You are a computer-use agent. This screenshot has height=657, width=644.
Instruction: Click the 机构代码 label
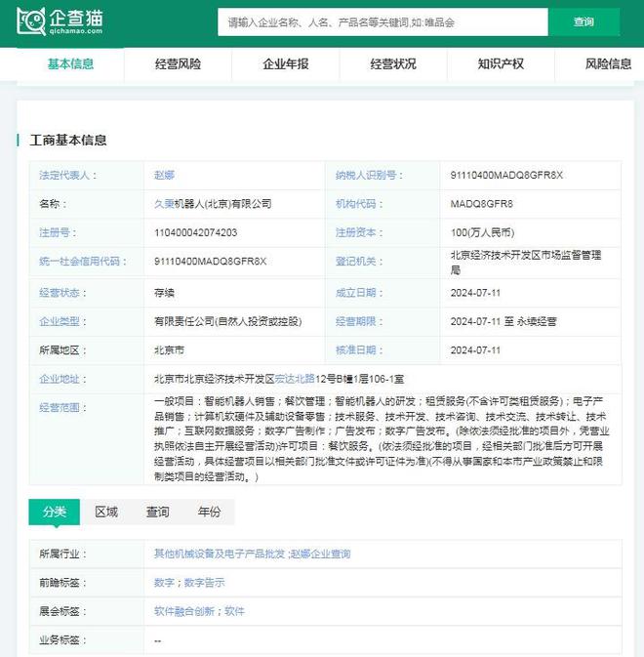pyautogui.click(x=359, y=204)
